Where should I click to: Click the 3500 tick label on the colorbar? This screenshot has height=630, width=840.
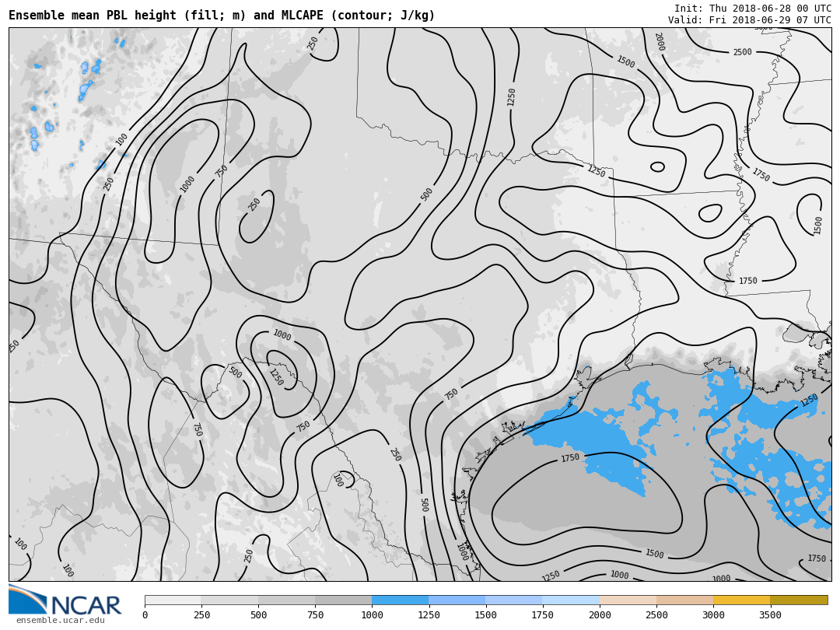coord(770,615)
